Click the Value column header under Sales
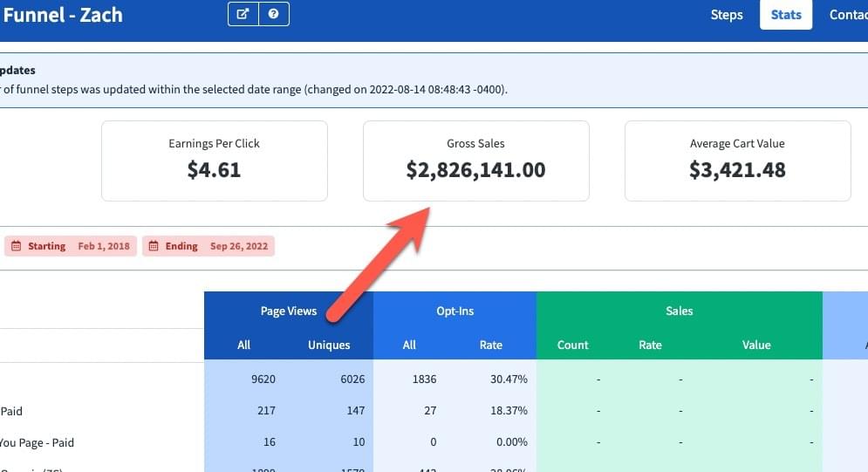 (x=756, y=345)
